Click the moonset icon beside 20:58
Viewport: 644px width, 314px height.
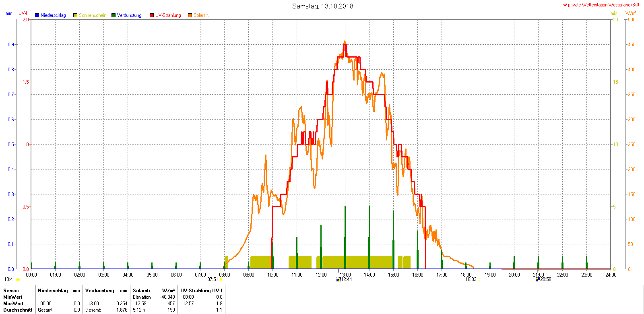pos(538,279)
